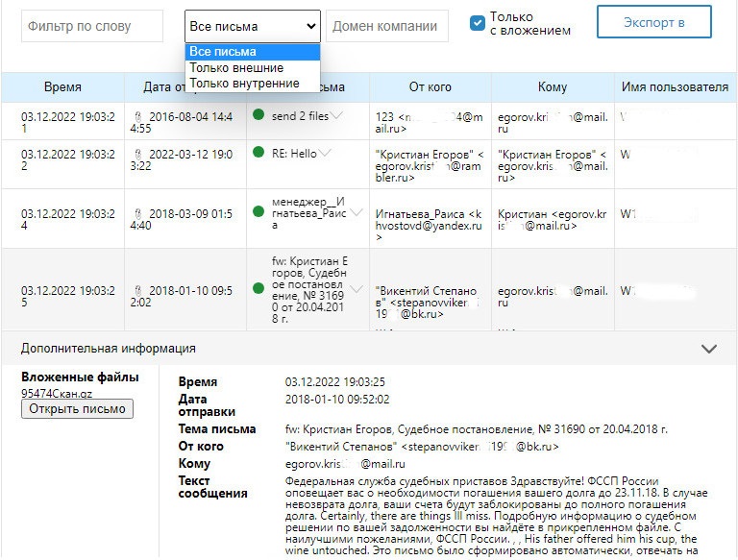Select the highlighted "Все письма" option in the list

[223, 52]
